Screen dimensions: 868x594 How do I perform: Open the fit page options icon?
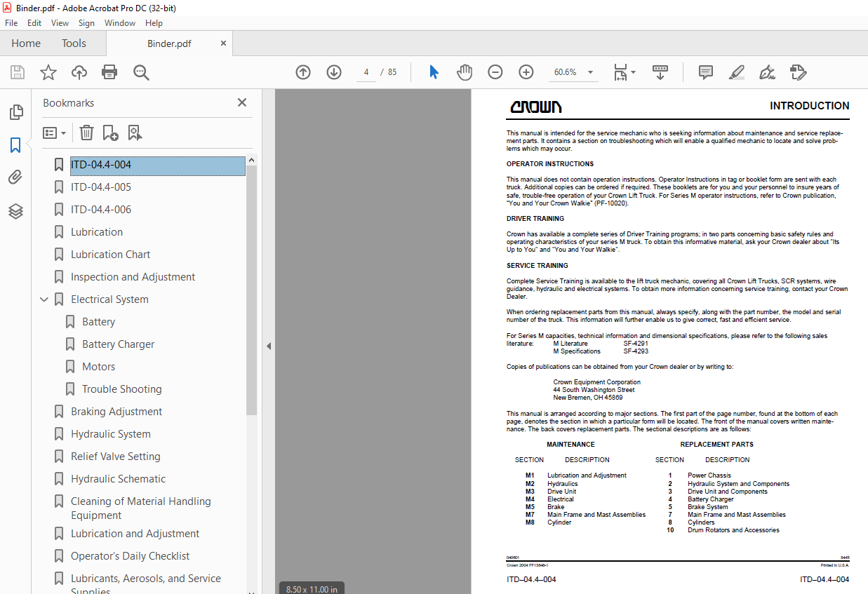pos(625,72)
